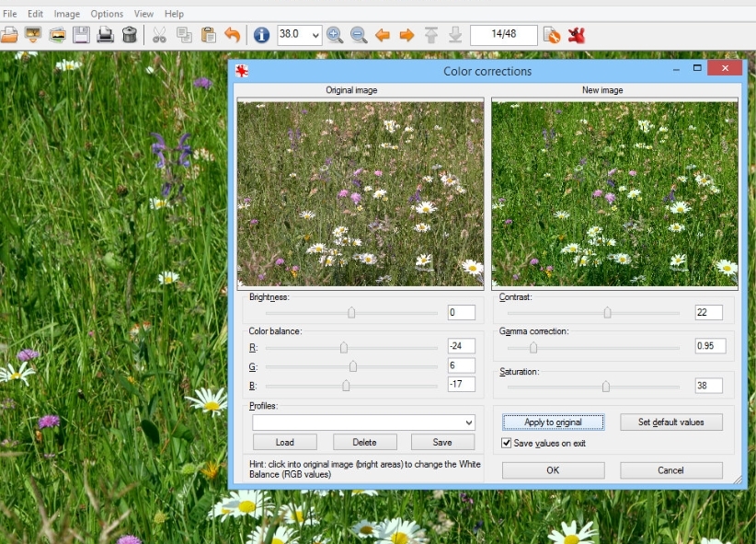Open the Image menu

67,14
